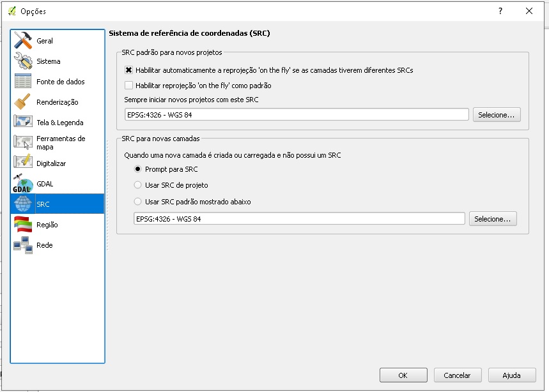The image size is (549, 392).
Task: Enable 'on the fly' reprojection as default
Action: (129, 86)
